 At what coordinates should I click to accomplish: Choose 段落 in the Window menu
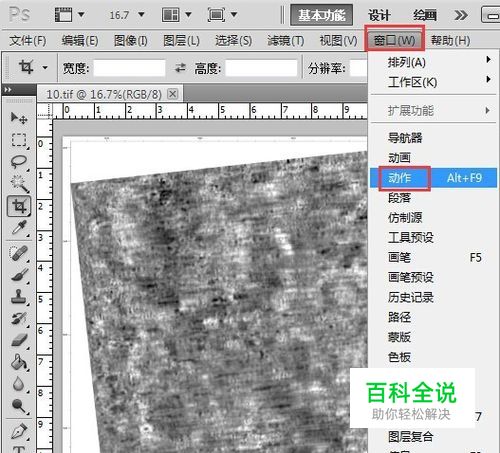coord(433,198)
